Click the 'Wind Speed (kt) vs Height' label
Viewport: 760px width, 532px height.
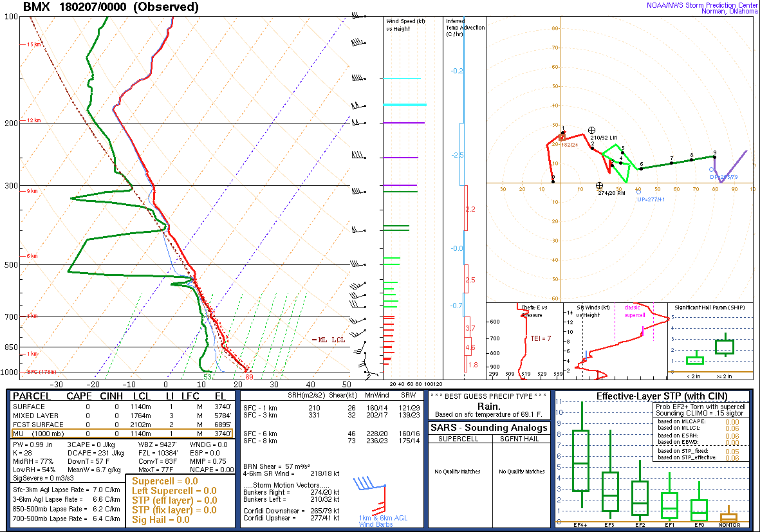405,24
